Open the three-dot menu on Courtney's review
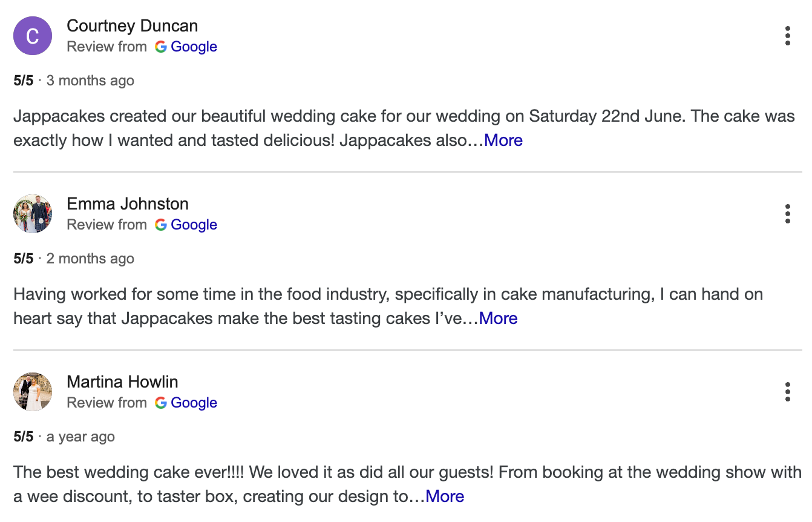Screen dimensions: 812x522 pyautogui.click(x=788, y=36)
